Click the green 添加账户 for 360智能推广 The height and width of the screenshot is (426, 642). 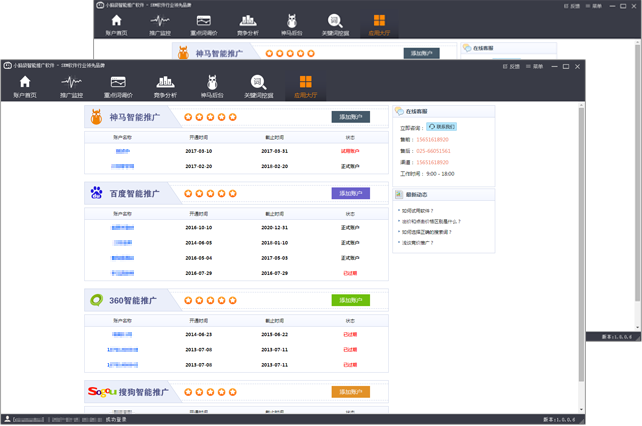[x=350, y=300]
